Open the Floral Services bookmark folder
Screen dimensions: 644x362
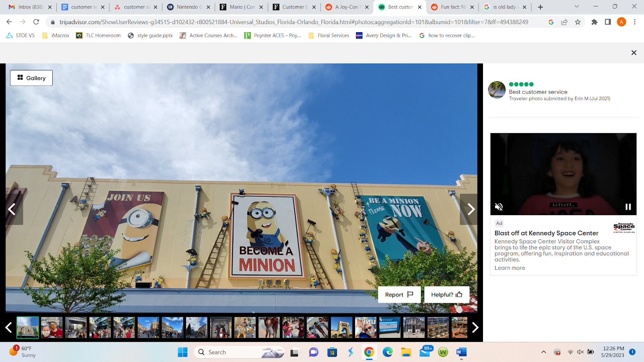[328, 35]
